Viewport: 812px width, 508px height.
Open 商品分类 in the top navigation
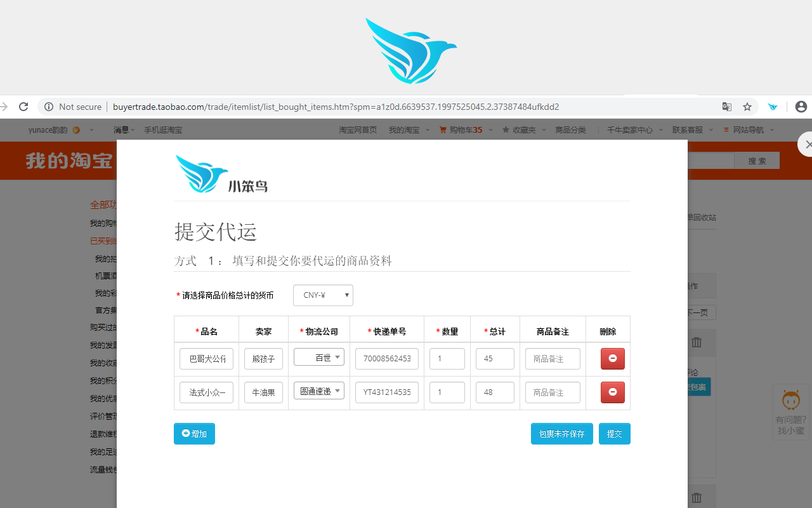click(570, 130)
